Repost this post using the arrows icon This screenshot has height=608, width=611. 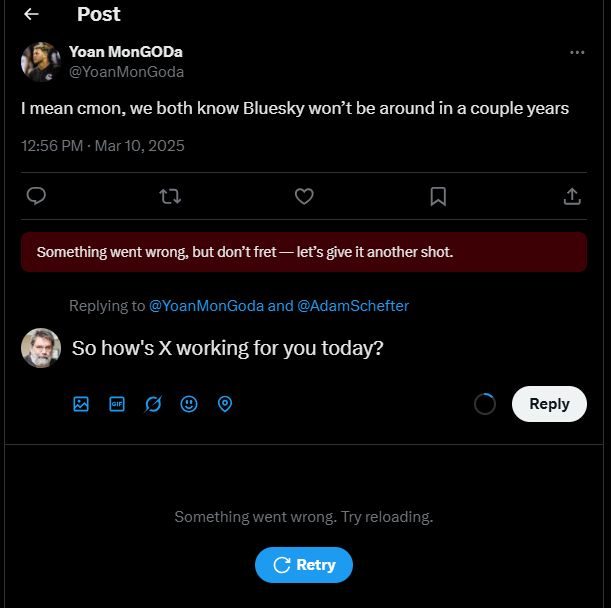tap(170, 196)
